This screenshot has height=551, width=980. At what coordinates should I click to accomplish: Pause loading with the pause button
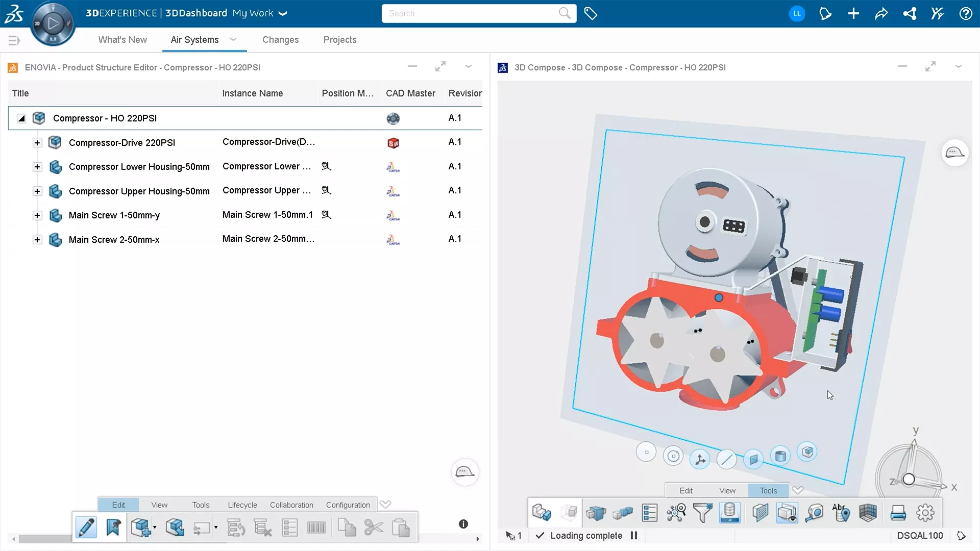click(x=634, y=536)
